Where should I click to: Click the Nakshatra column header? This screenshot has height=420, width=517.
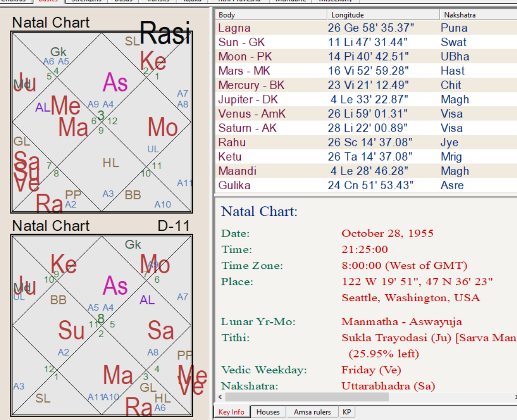[478, 15]
